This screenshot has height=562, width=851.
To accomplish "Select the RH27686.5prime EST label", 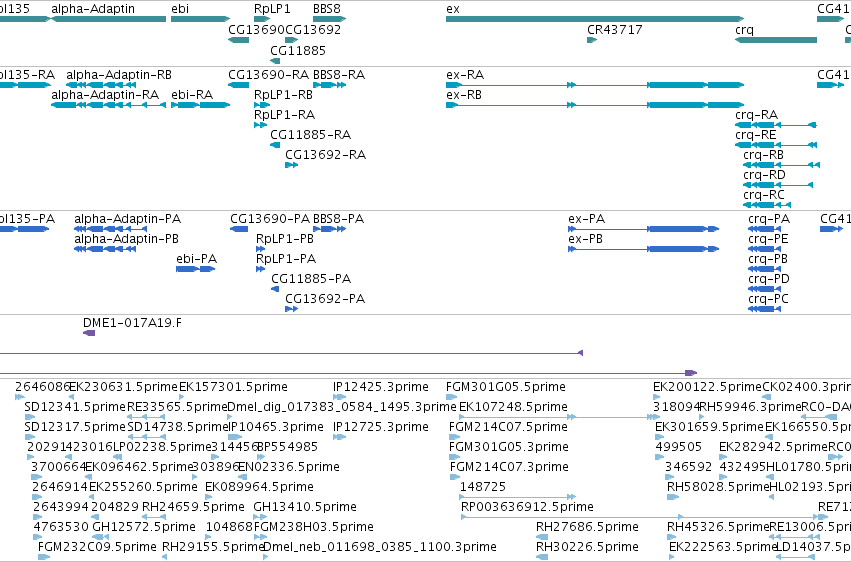I will click(587, 528).
